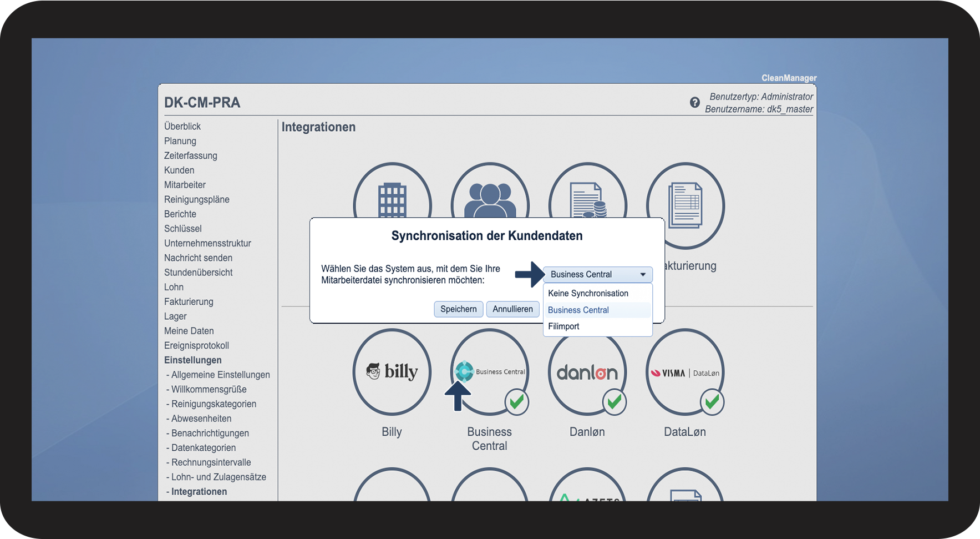Open Ereignisprotokoll in the sidebar
Viewport: 980px width, 539px height.
click(197, 346)
